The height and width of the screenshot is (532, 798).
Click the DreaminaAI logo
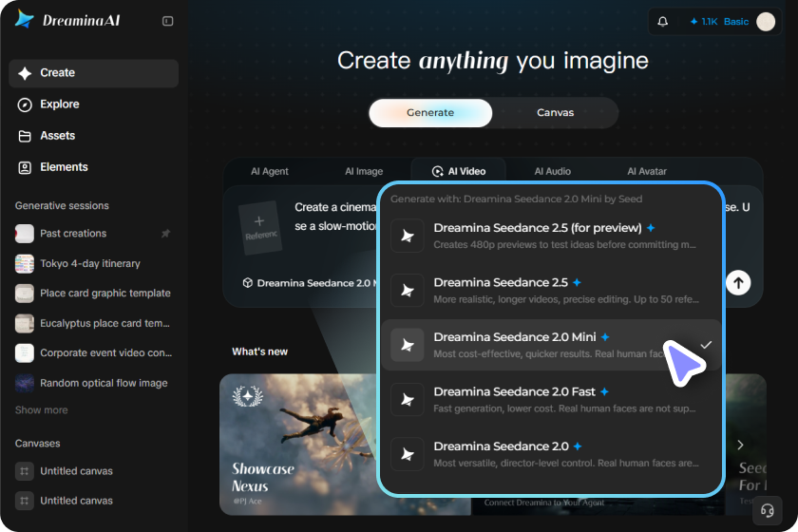point(67,20)
